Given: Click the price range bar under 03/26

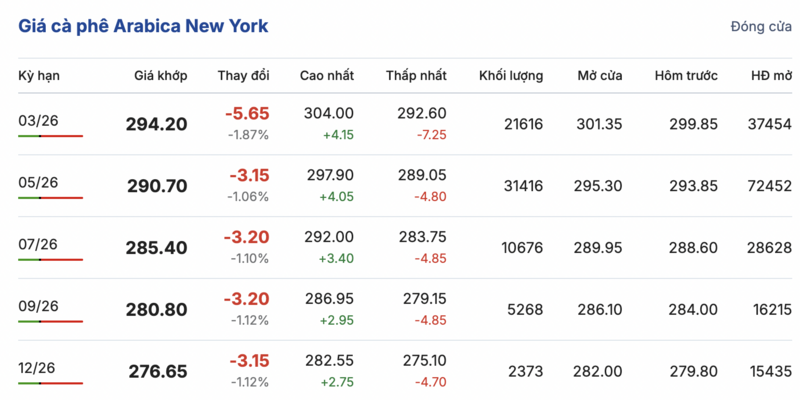Looking at the screenshot, I should click(x=50, y=136).
